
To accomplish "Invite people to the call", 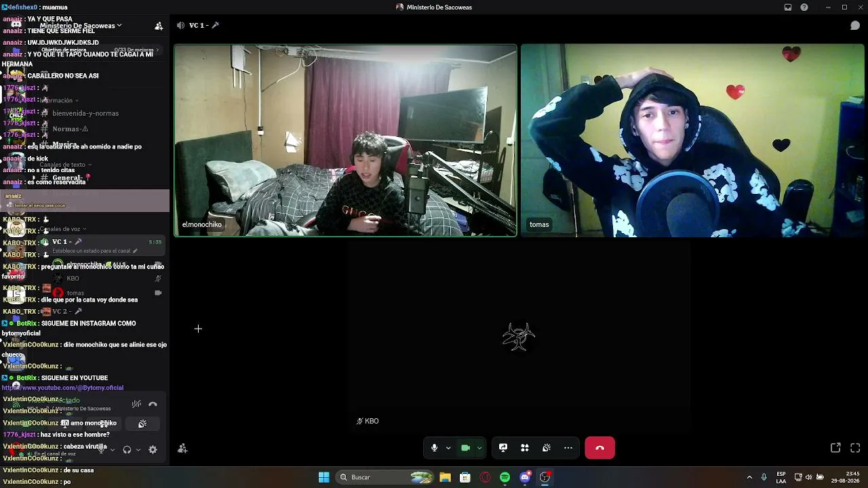I will pyautogui.click(x=182, y=448).
